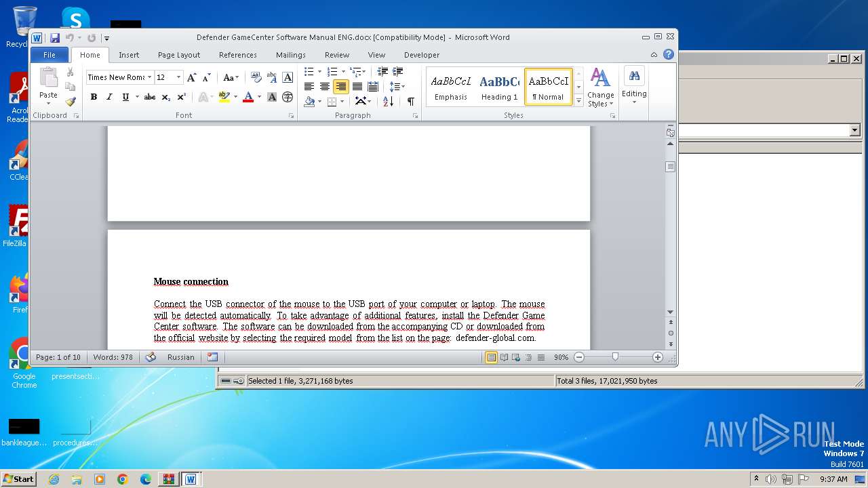Switch to Print Layout view
The image size is (868, 488).
(492, 357)
